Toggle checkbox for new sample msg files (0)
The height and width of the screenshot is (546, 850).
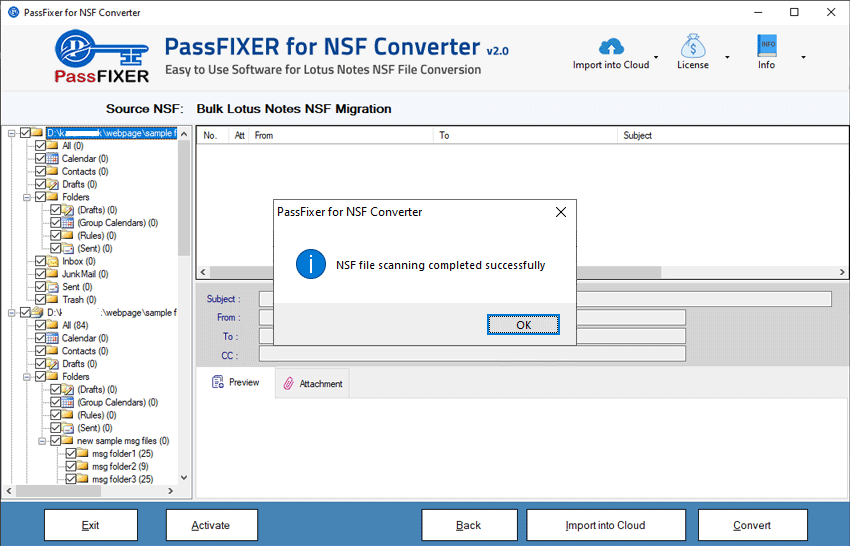point(55,440)
